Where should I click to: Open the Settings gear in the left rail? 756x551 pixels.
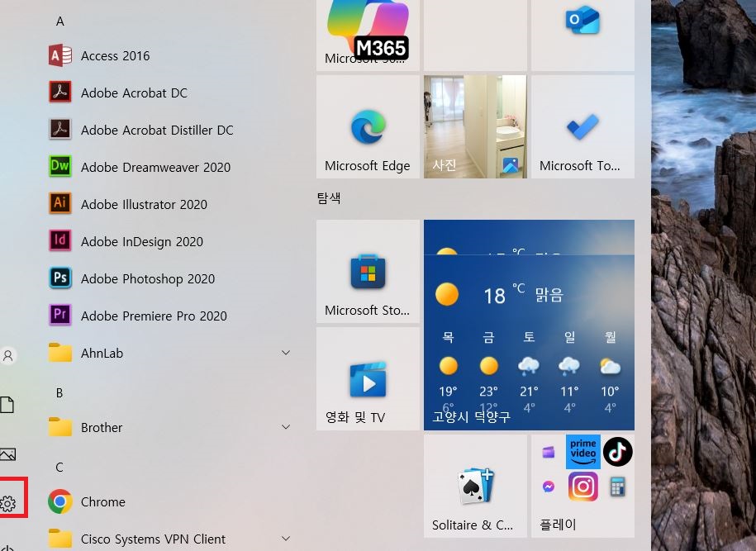pyautogui.click(x=8, y=504)
